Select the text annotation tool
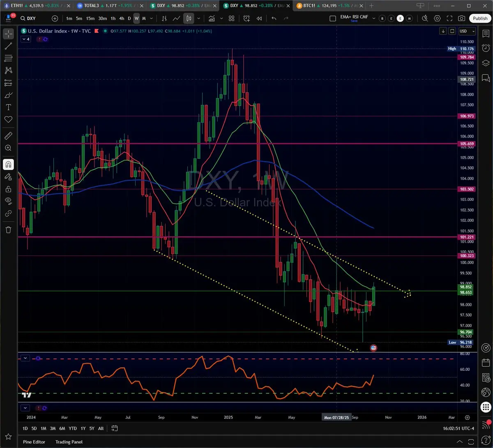The width and height of the screenshot is (493, 448). (8, 107)
